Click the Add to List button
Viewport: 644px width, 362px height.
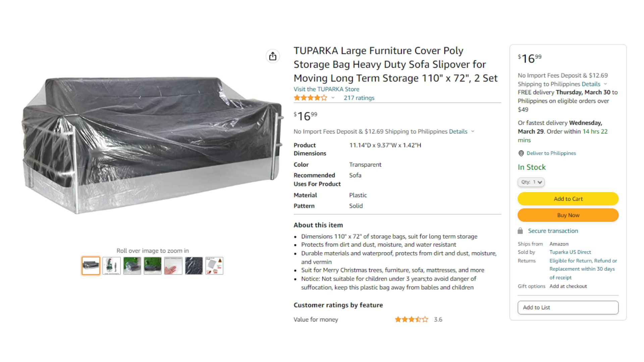pyautogui.click(x=568, y=307)
